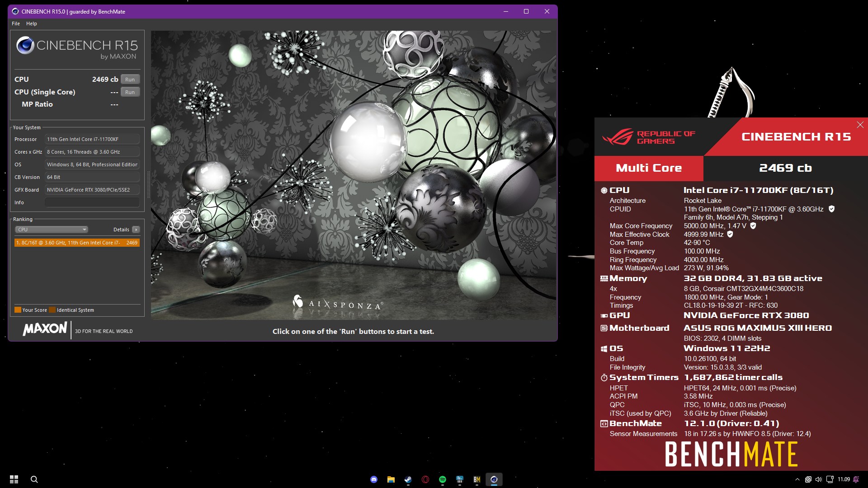Click the Multi Core label tab
This screenshot has height=488, width=868.
tap(649, 168)
